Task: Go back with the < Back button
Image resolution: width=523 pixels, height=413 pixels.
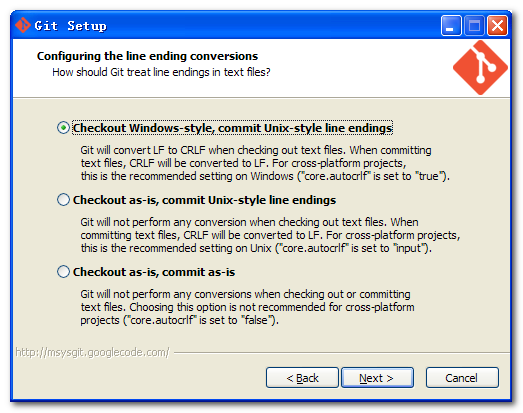Action: (302, 378)
